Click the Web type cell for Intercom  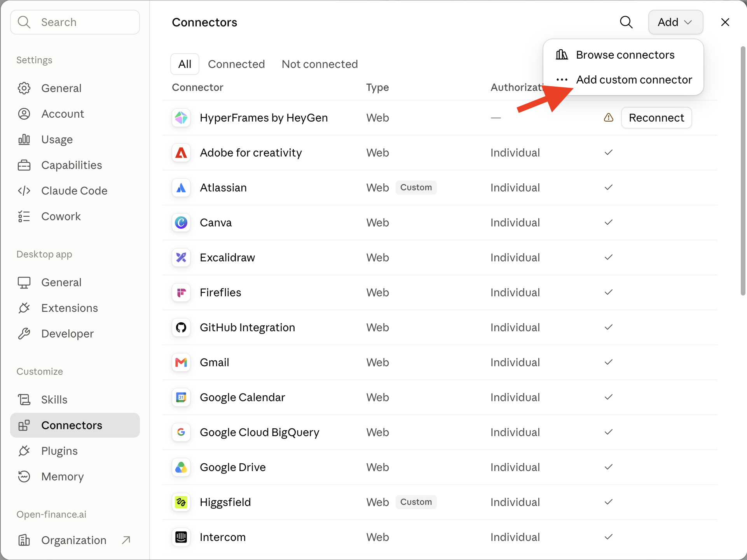point(377,537)
